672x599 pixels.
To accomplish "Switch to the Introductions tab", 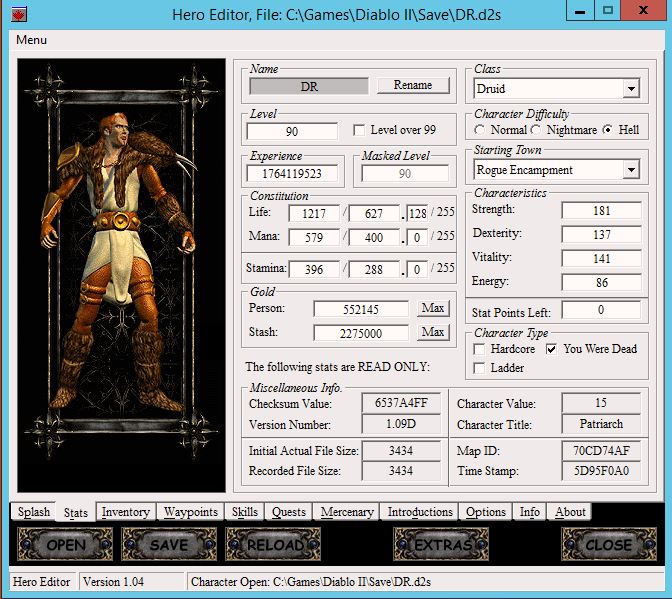I will 420,512.
